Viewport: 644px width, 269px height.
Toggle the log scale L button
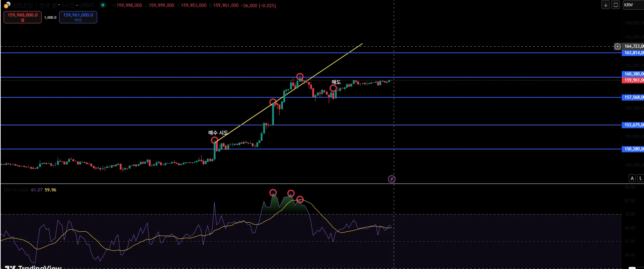point(641,178)
